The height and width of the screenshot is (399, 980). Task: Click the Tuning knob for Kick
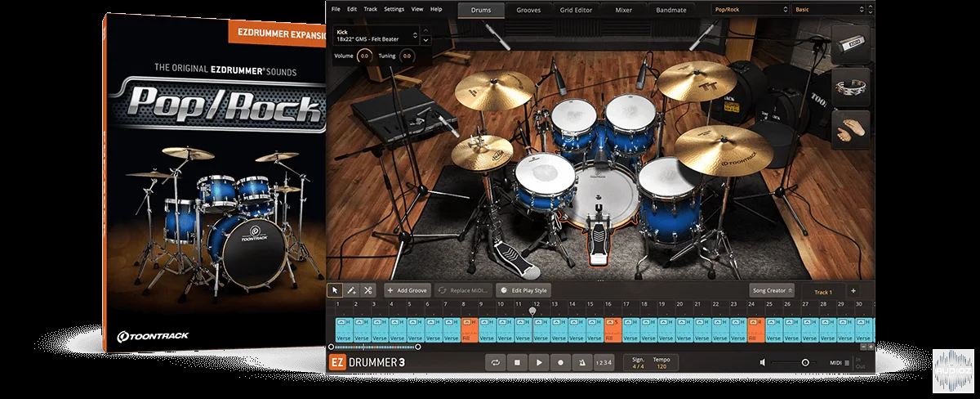tap(407, 56)
